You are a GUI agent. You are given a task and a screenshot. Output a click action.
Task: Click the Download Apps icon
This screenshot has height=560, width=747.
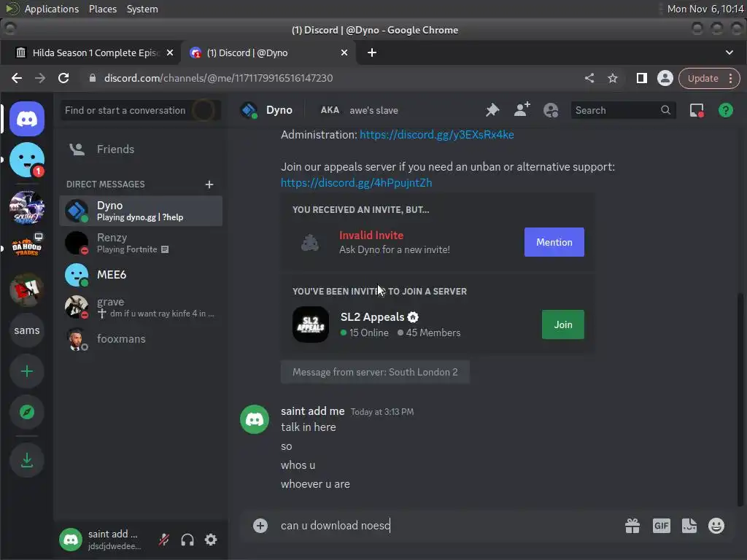pos(27,460)
